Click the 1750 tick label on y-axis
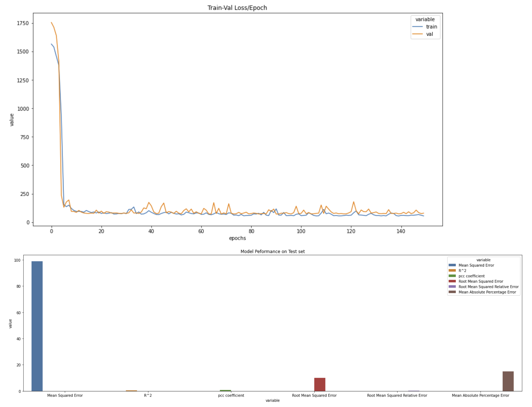Viewport: 532px width, 407px height. 23,23
